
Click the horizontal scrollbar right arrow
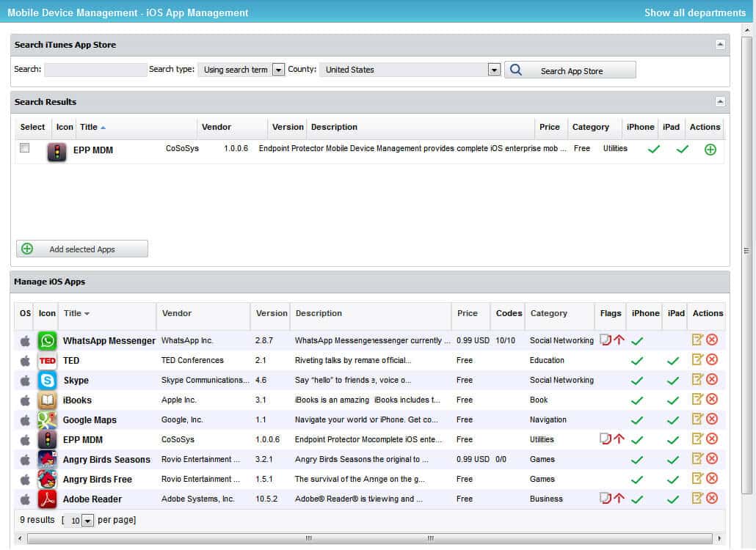coord(719,538)
